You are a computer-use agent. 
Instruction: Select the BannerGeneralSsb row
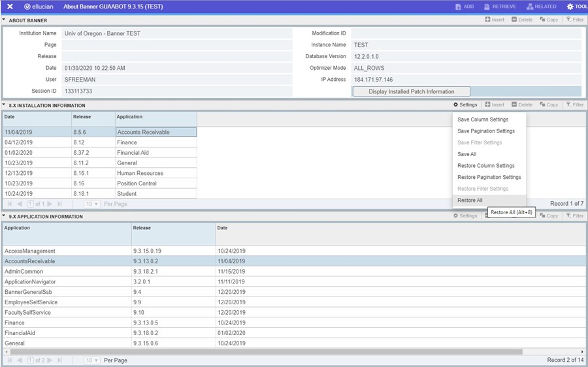tap(295, 292)
